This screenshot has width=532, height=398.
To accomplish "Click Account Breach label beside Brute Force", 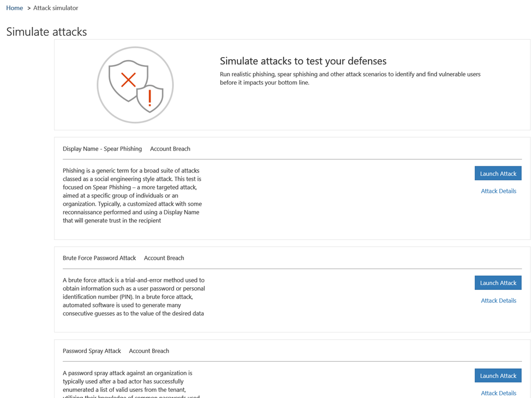I will [164, 258].
